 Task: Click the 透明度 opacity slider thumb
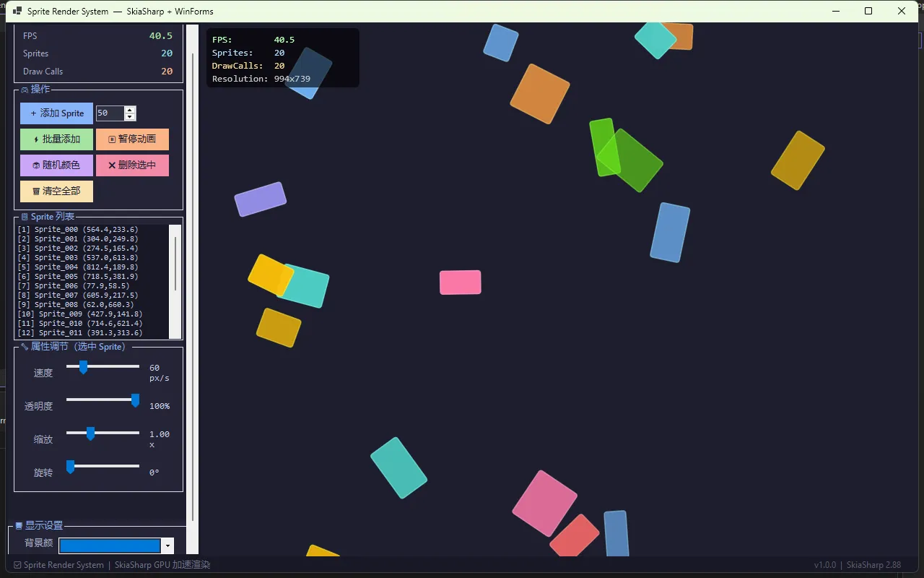tap(135, 400)
